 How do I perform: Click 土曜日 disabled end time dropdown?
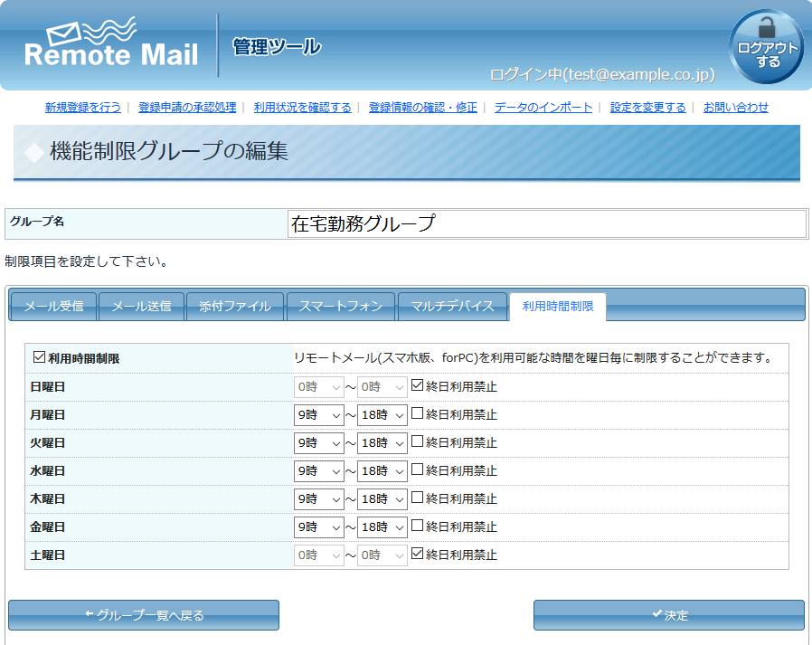coord(382,555)
